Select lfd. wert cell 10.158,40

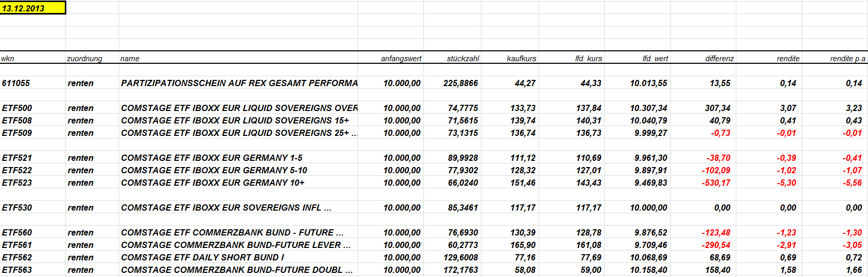(x=637, y=269)
